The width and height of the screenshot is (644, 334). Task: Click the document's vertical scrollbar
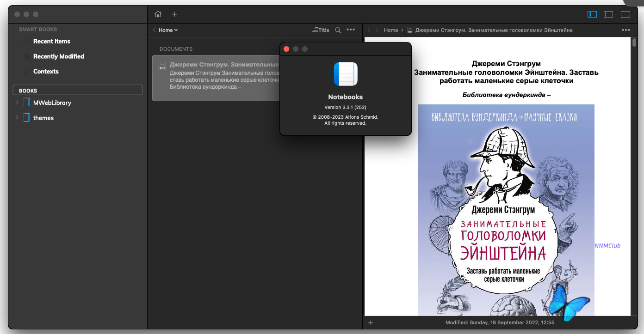point(634,43)
